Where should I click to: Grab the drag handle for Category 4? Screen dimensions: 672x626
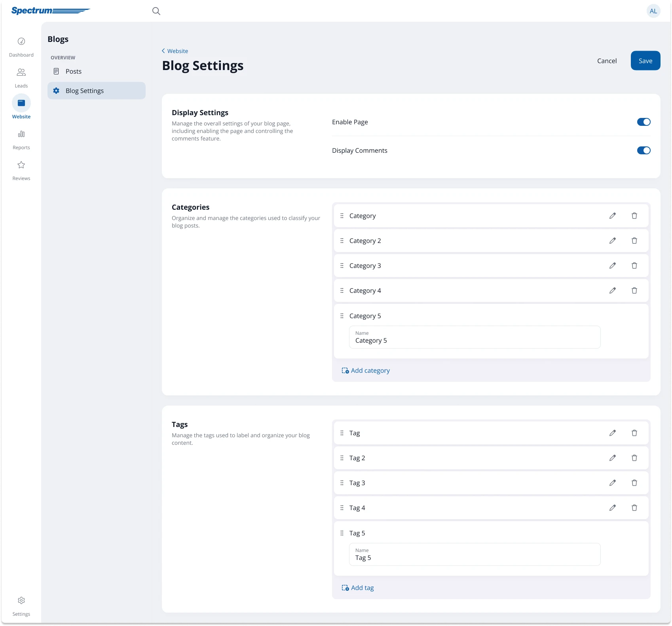pyautogui.click(x=342, y=290)
